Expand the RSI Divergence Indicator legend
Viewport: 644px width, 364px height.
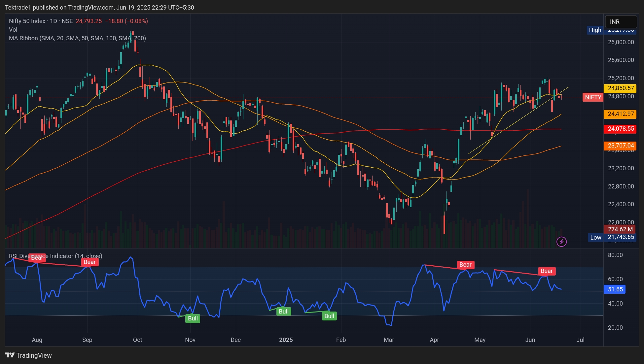[55, 256]
